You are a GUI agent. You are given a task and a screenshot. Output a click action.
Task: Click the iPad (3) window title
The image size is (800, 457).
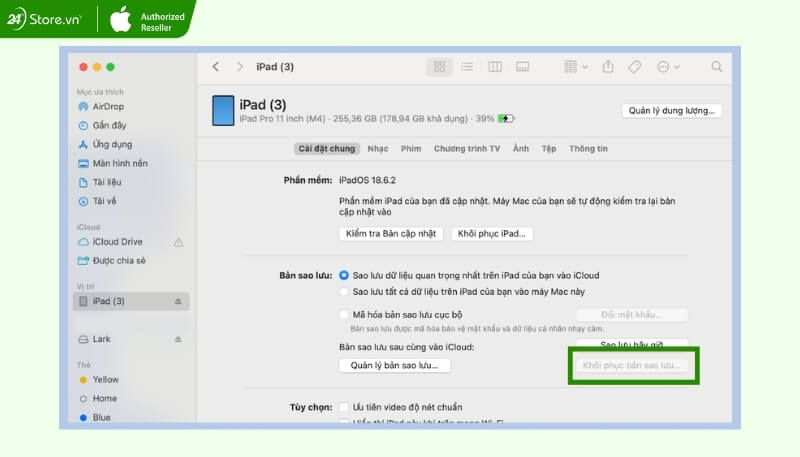[x=275, y=67]
